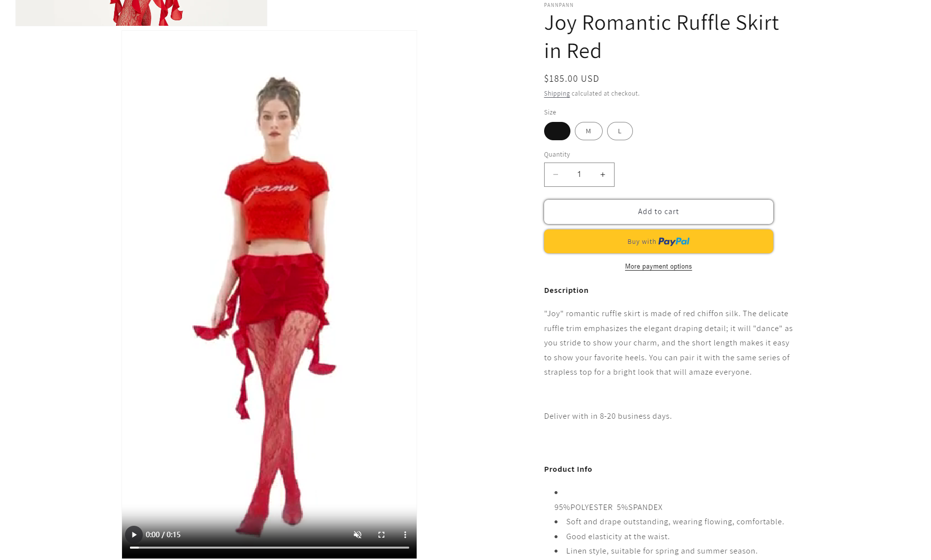This screenshot has height=560, width=931.
Task: Select the black highlighted size option
Action: pyautogui.click(x=557, y=131)
